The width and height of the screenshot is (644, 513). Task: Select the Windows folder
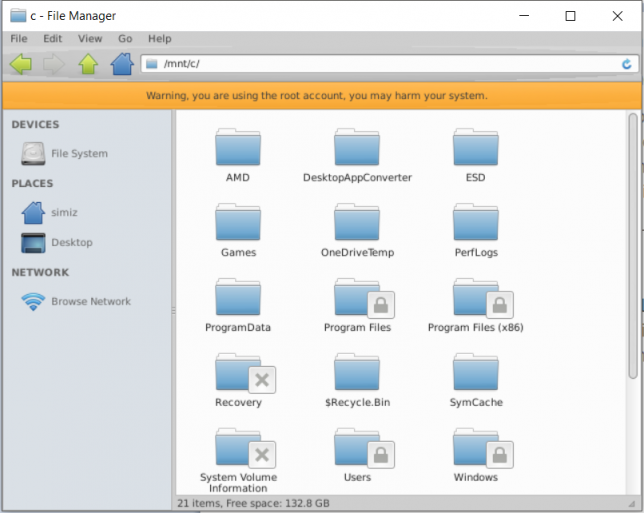(x=476, y=448)
